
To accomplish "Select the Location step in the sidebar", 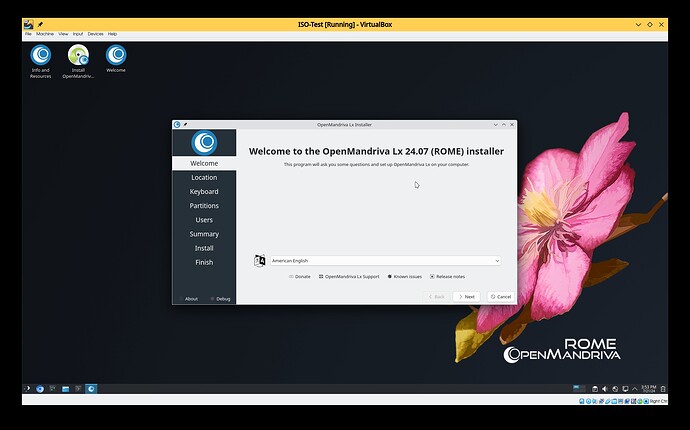I will pyautogui.click(x=204, y=177).
